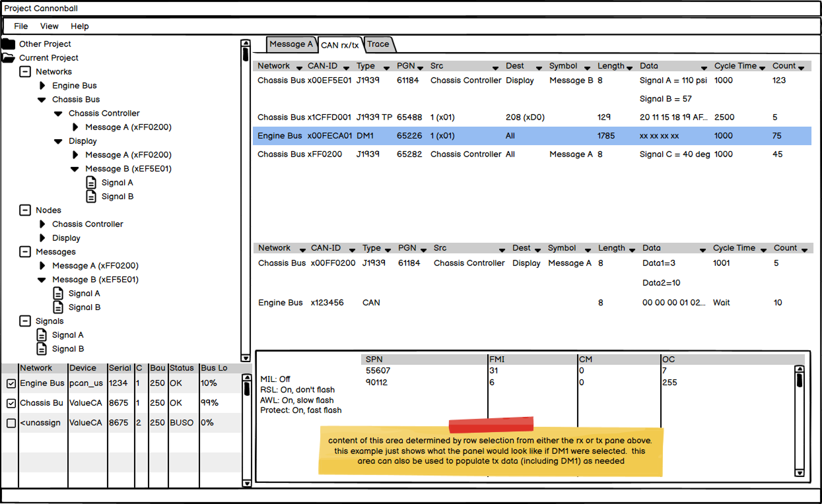Select Signal B document icon under Signals group

pos(42,349)
